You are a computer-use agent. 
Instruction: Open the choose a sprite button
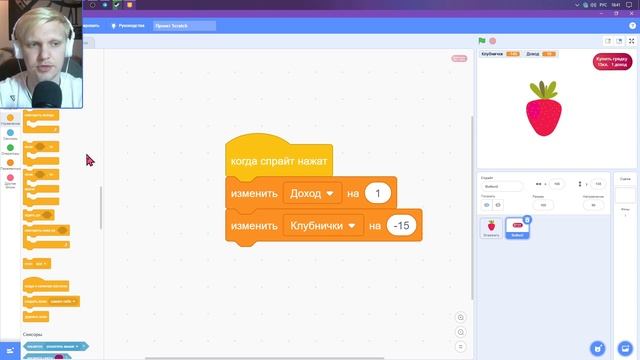[598, 349]
